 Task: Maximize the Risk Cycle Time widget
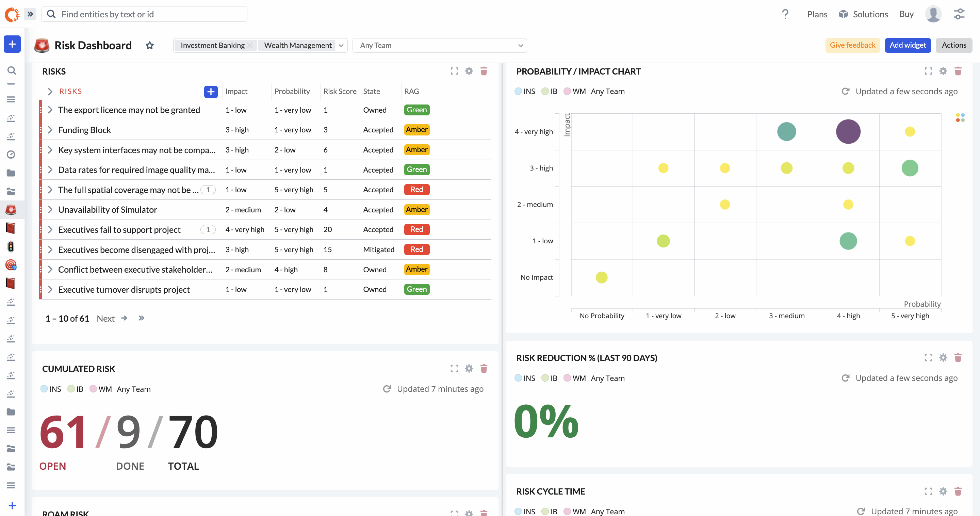tap(928, 491)
